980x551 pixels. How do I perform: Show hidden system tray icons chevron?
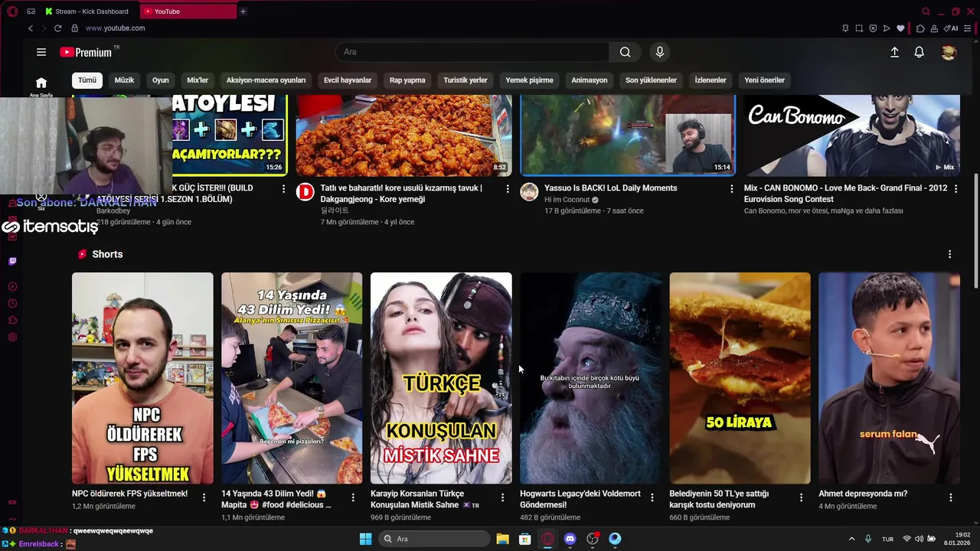pos(851,539)
